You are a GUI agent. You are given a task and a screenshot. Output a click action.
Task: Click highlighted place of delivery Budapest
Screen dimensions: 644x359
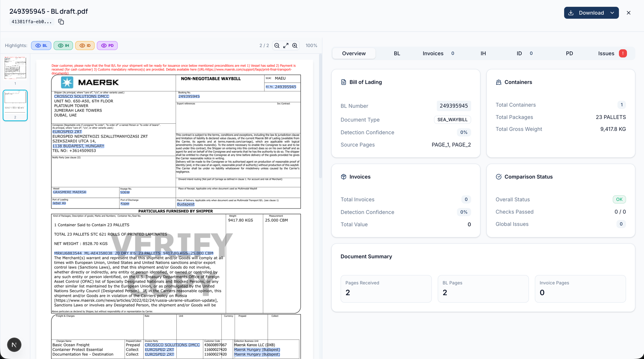(x=186, y=204)
